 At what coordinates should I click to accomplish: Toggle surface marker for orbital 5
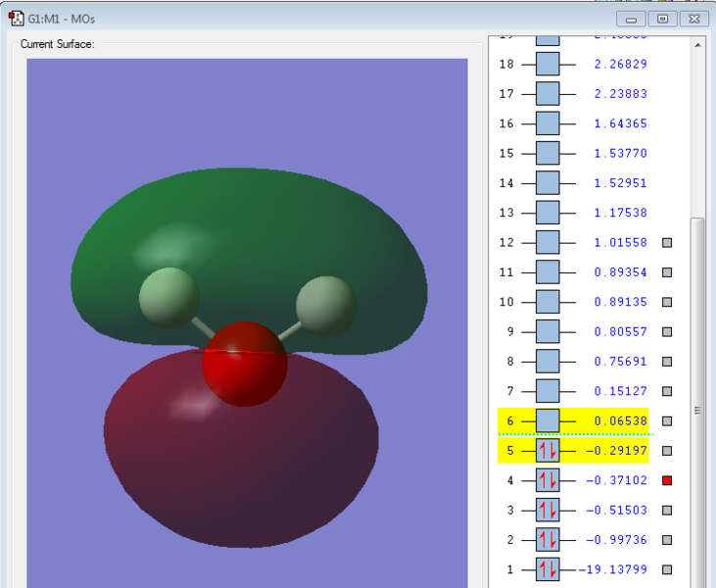pyautogui.click(x=667, y=451)
